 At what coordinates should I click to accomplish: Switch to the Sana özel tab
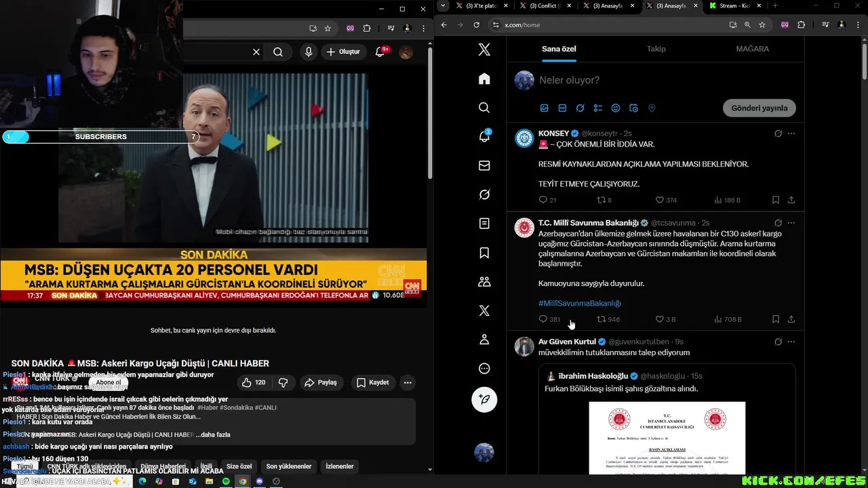point(559,49)
